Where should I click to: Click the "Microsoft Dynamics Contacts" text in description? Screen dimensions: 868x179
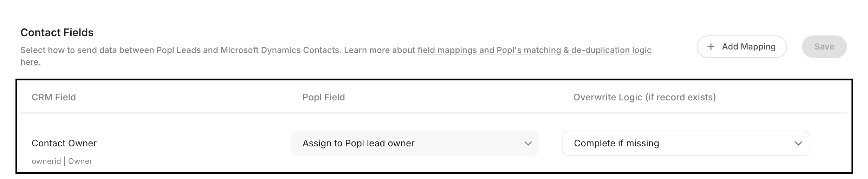[x=280, y=50]
